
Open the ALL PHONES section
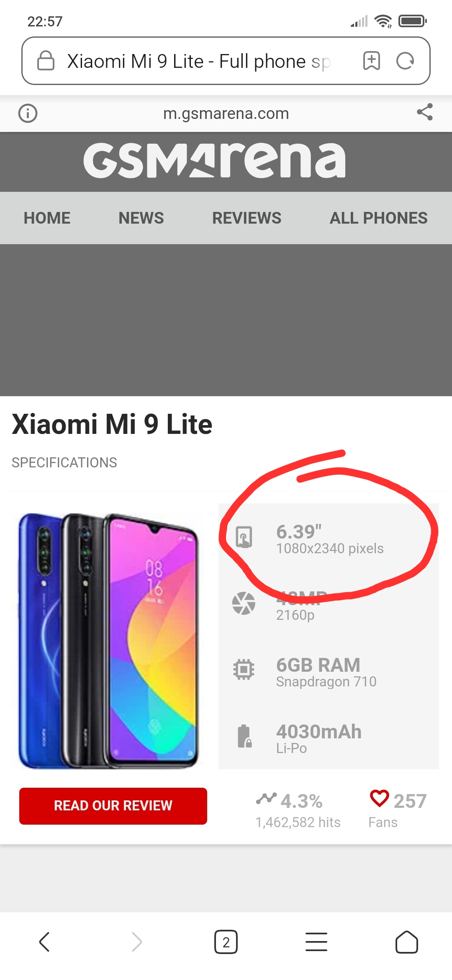point(379,218)
